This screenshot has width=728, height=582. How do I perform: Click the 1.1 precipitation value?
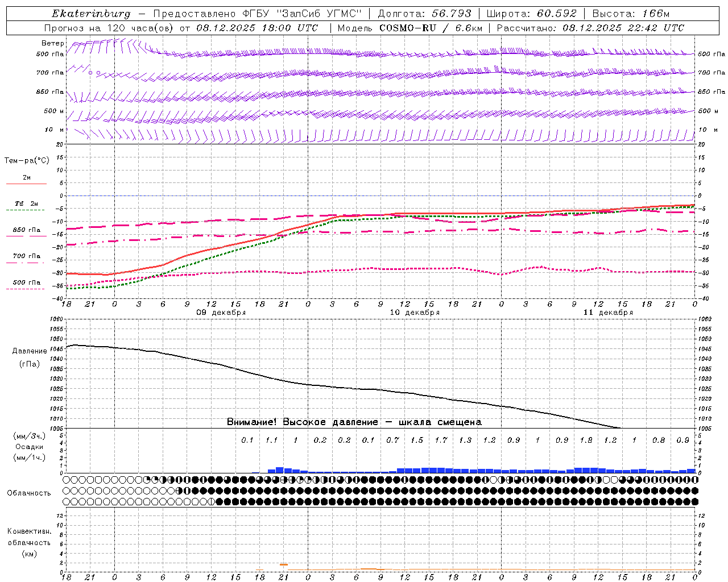point(271,440)
